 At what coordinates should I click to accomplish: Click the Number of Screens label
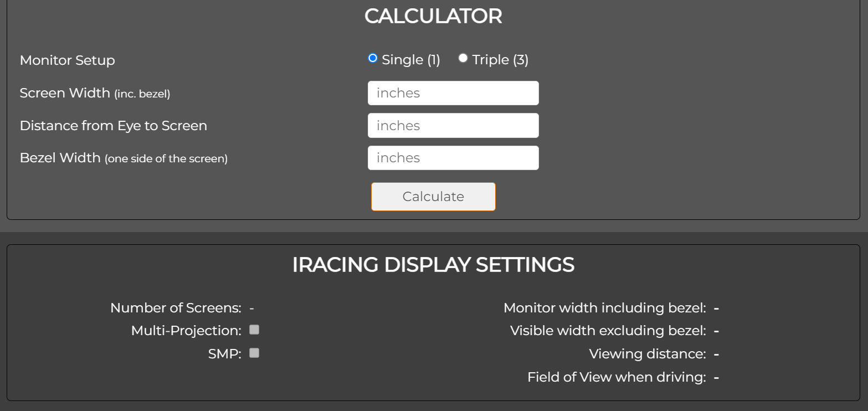pyautogui.click(x=176, y=308)
